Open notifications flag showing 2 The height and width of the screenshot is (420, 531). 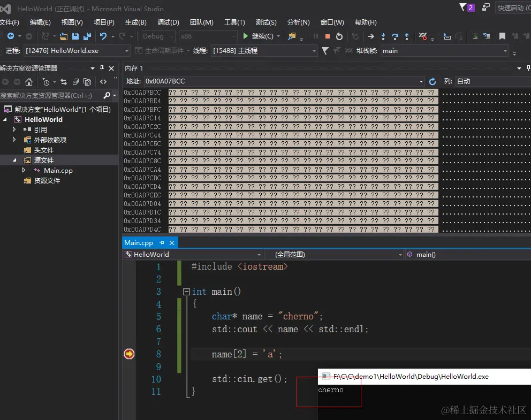click(467, 7)
